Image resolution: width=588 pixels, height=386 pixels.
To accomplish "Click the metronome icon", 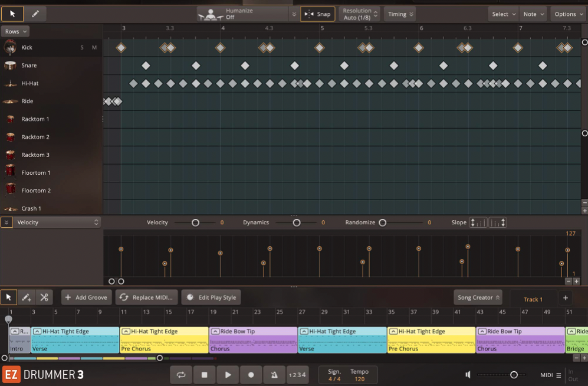I will (274, 375).
